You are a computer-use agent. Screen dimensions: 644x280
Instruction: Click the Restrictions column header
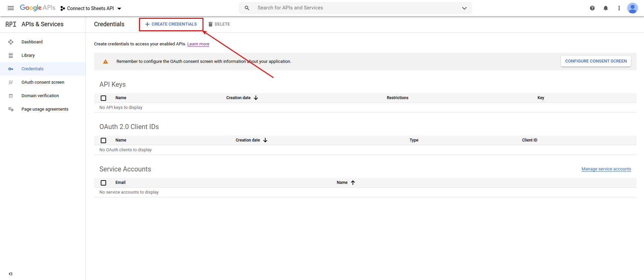[x=398, y=98]
